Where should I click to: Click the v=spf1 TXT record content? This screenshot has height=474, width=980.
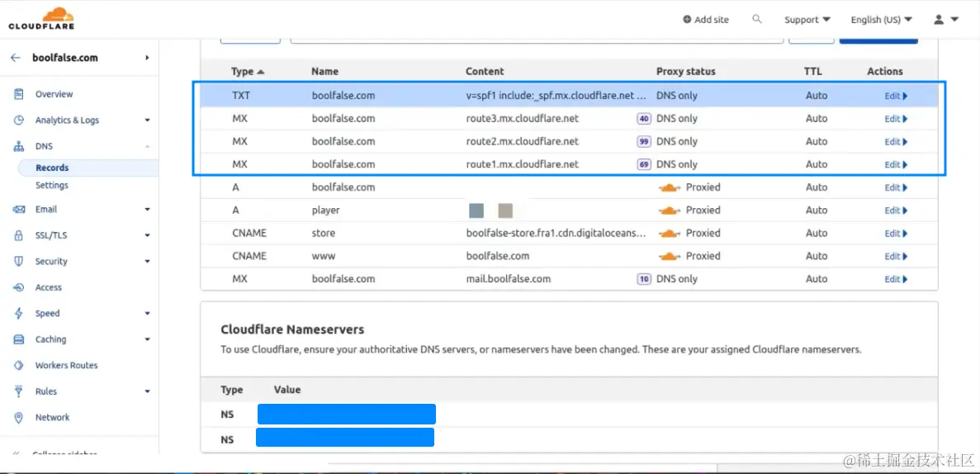[x=556, y=96]
